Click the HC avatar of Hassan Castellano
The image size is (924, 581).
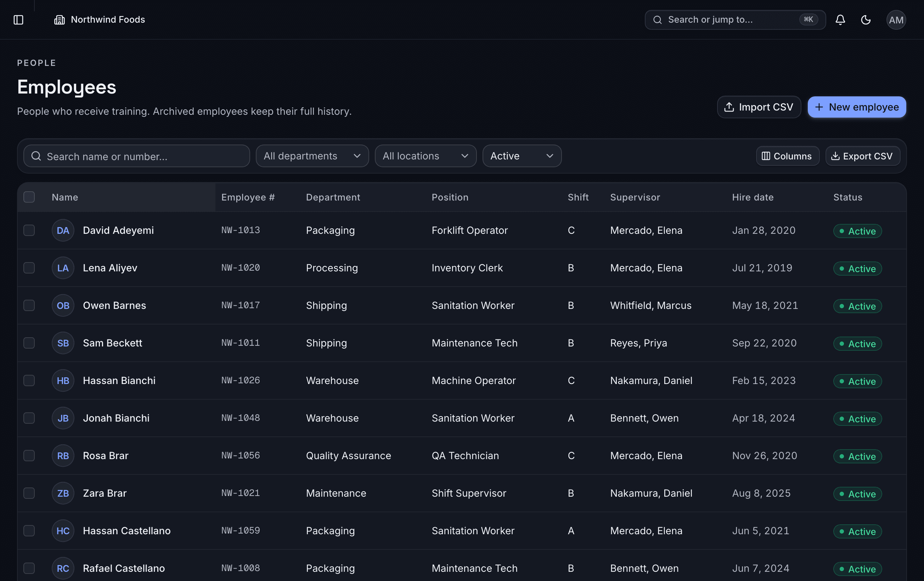(x=63, y=531)
